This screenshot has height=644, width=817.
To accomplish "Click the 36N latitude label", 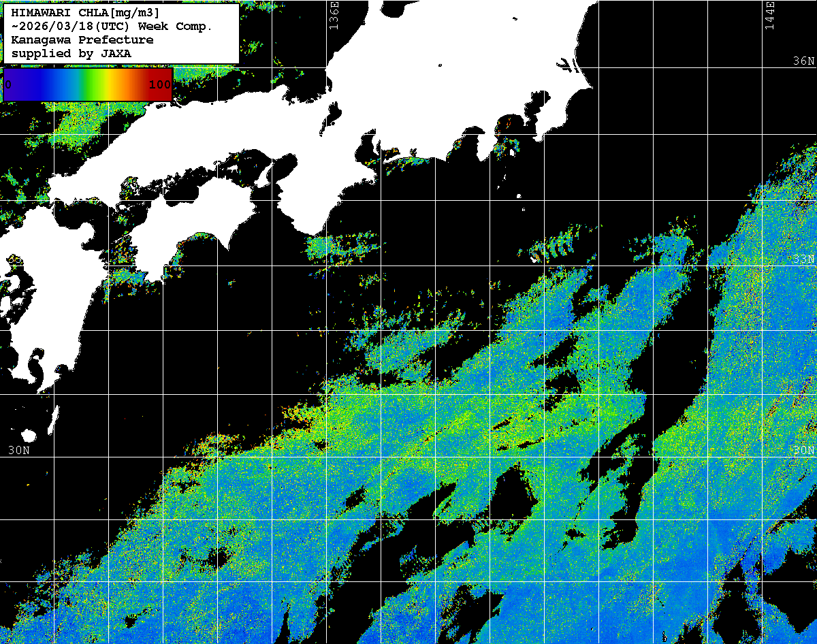I will [803, 61].
